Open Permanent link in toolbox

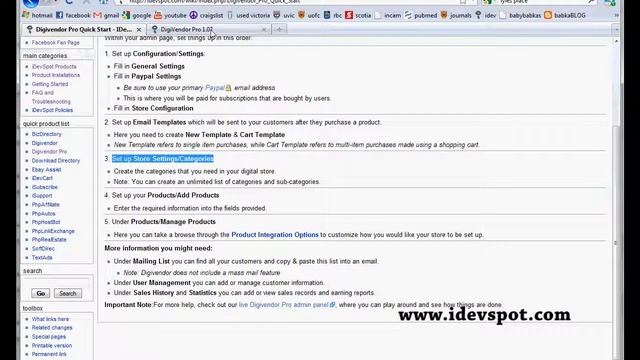coord(49,354)
